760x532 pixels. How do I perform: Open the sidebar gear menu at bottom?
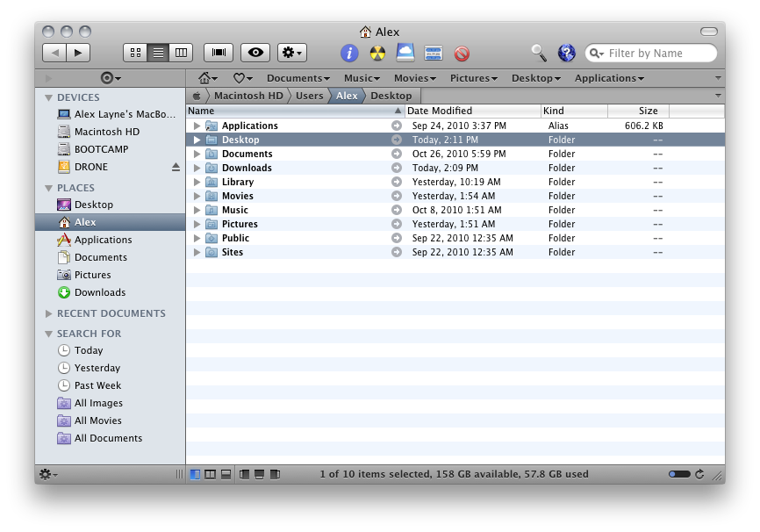48,474
